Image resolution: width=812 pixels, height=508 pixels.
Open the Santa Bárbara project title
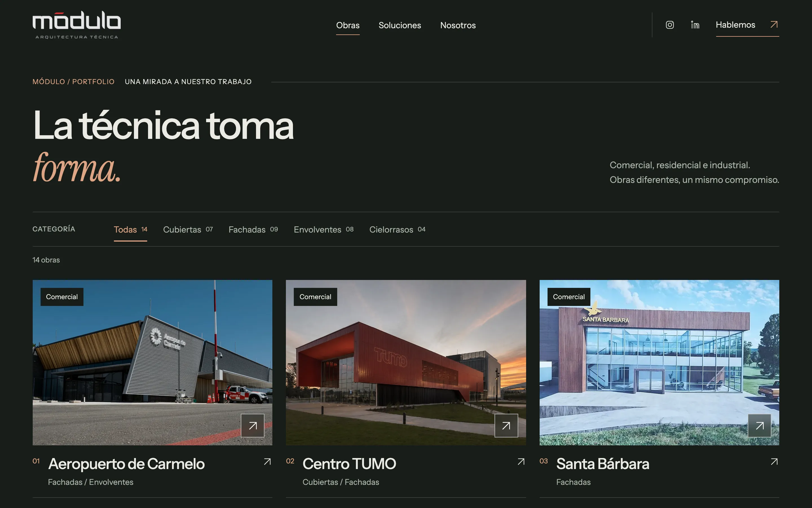coord(603,464)
